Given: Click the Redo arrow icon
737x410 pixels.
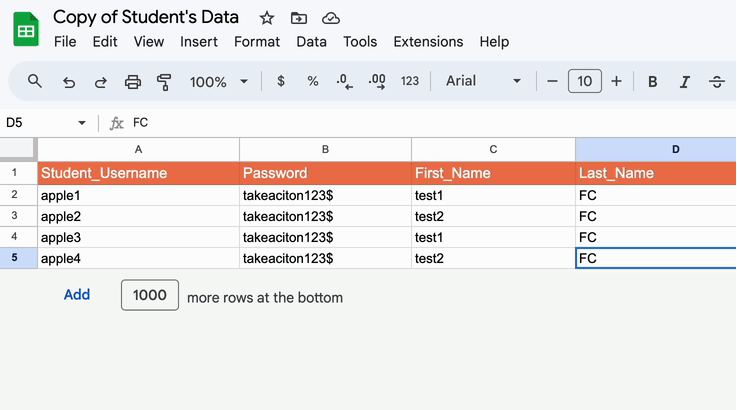Looking at the screenshot, I should [100, 82].
